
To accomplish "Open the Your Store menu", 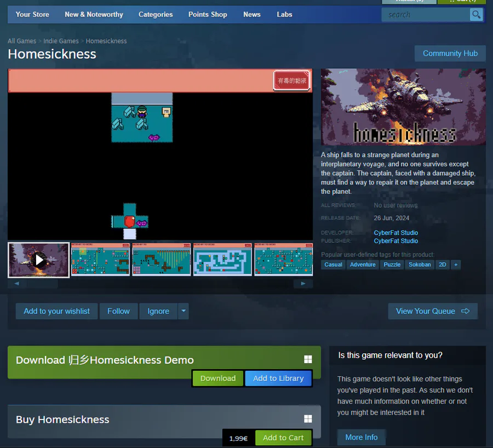I will click(32, 14).
